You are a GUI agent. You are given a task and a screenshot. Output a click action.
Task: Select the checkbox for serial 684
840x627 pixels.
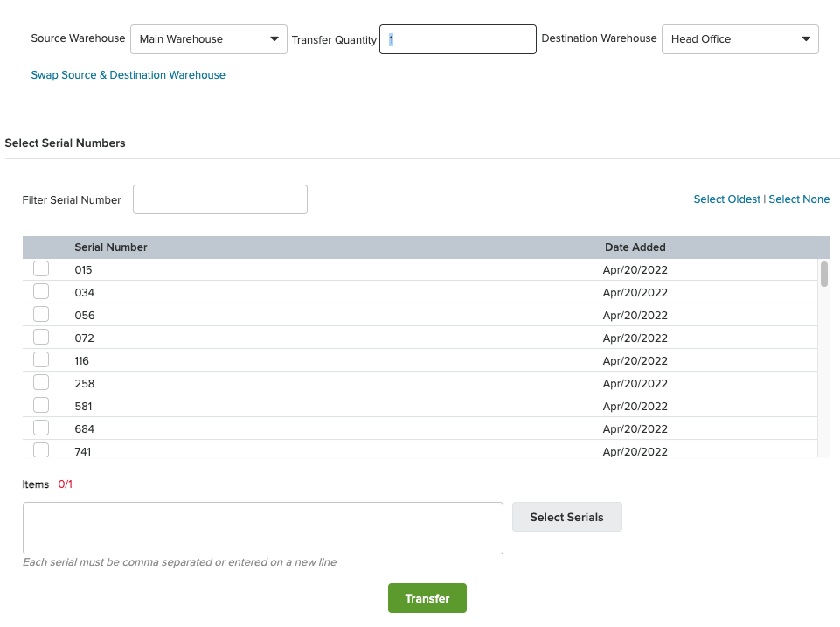[x=41, y=428]
